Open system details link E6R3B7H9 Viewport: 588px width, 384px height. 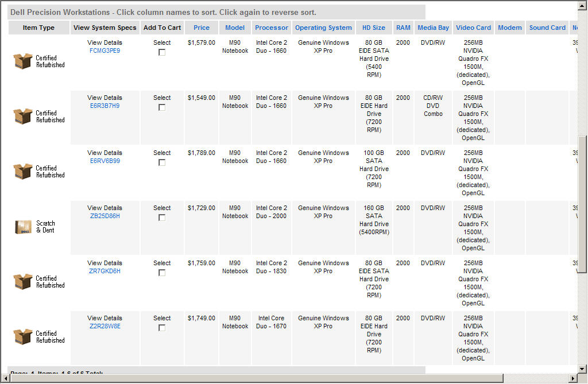coord(105,106)
